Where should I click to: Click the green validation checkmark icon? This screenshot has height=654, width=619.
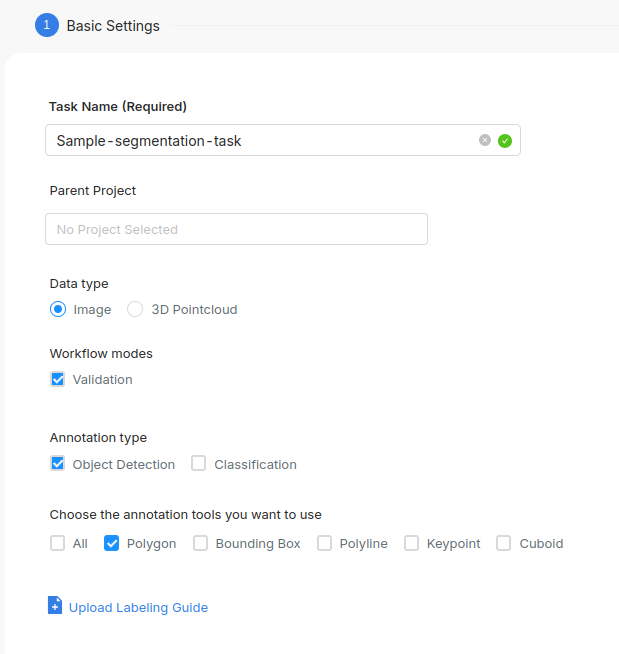point(505,141)
